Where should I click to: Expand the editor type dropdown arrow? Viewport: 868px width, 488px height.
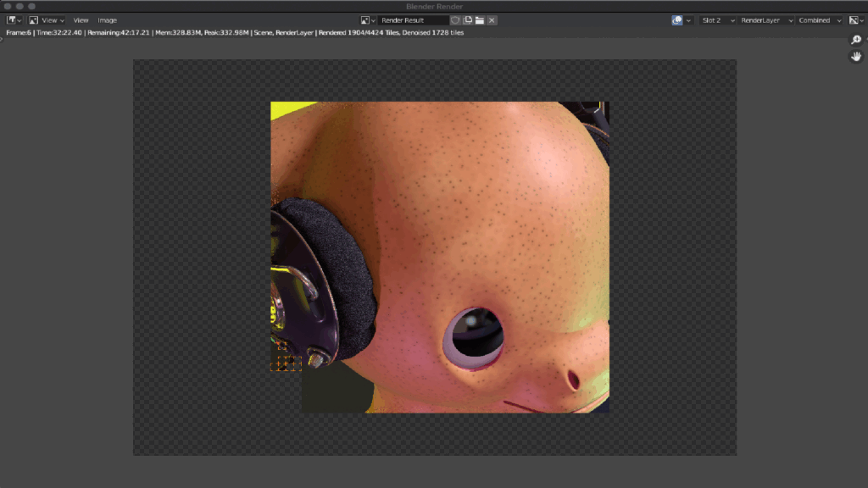[x=19, y=20]
